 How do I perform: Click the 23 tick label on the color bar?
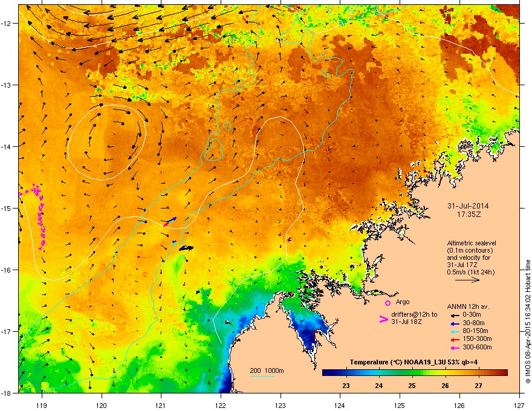pyautogui.click(x=346, y=386)
